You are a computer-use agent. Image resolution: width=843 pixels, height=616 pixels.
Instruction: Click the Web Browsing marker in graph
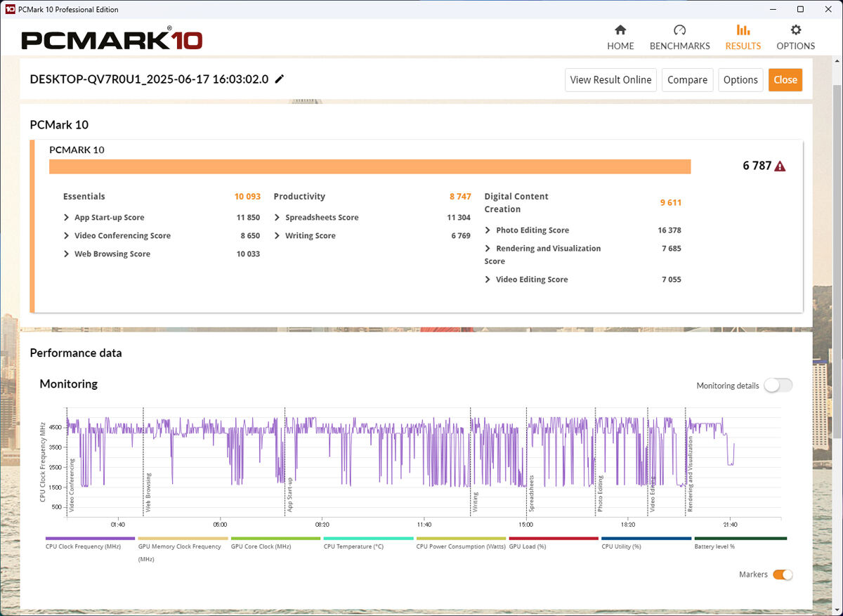[x=148, y=492]
